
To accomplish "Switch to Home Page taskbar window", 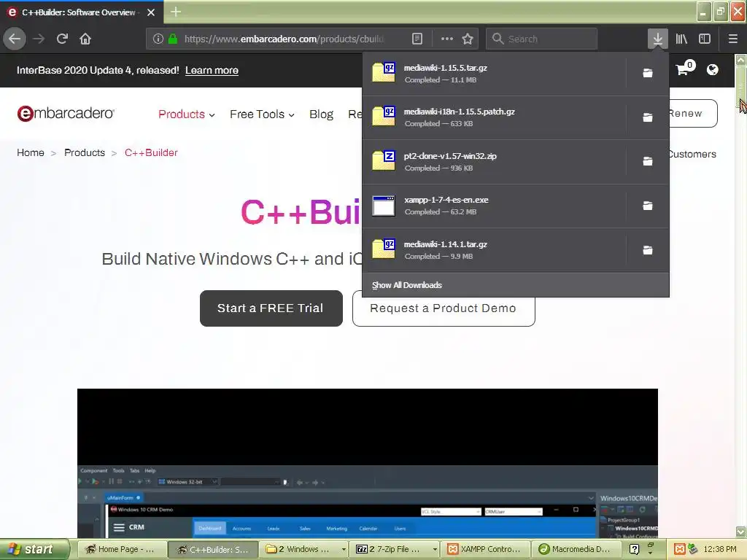I will [x=123, y=549].
